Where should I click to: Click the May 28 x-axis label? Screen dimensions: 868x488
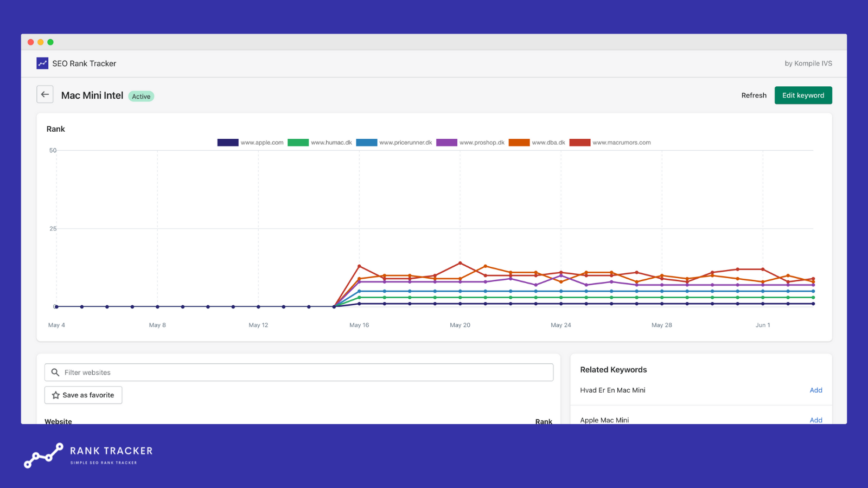click(662, 325)
